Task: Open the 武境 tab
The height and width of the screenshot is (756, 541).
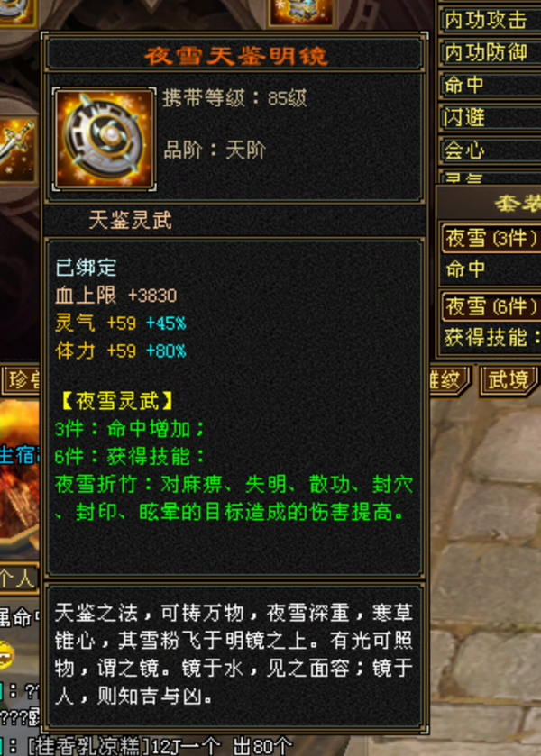Action: [x=508, y=380]
